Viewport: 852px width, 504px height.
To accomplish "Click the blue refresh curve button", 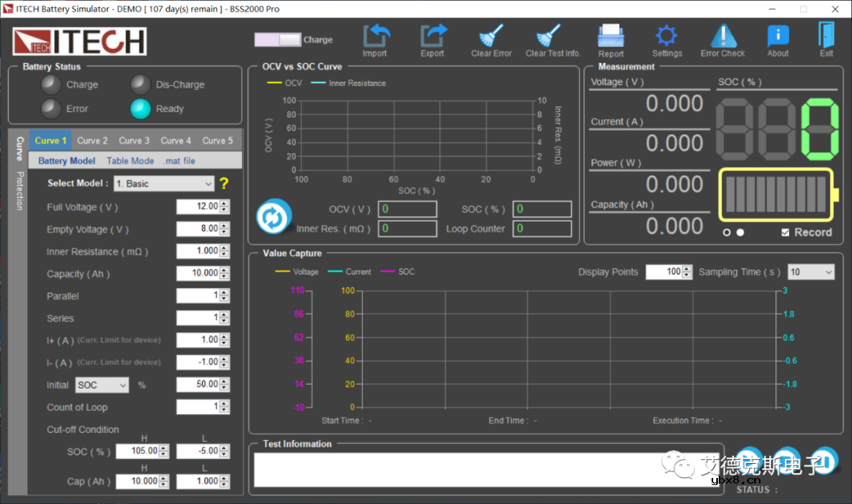I will pos(274,216).
